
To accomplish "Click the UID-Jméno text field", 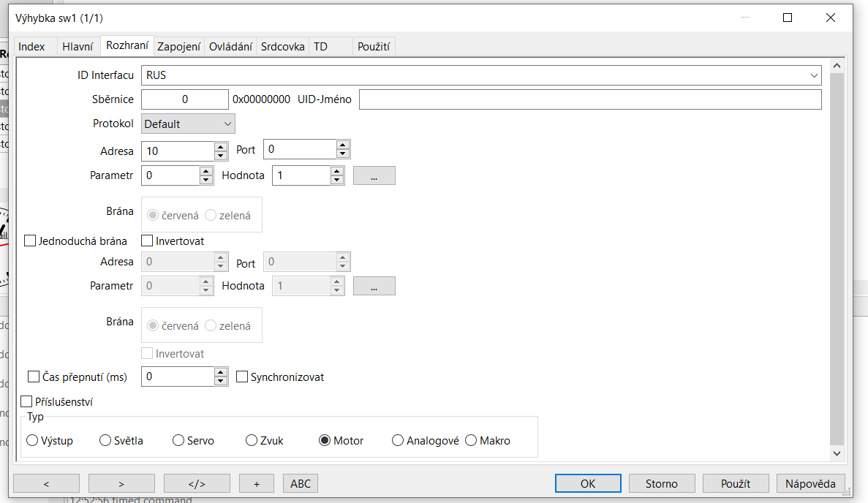I will point(589,99).
